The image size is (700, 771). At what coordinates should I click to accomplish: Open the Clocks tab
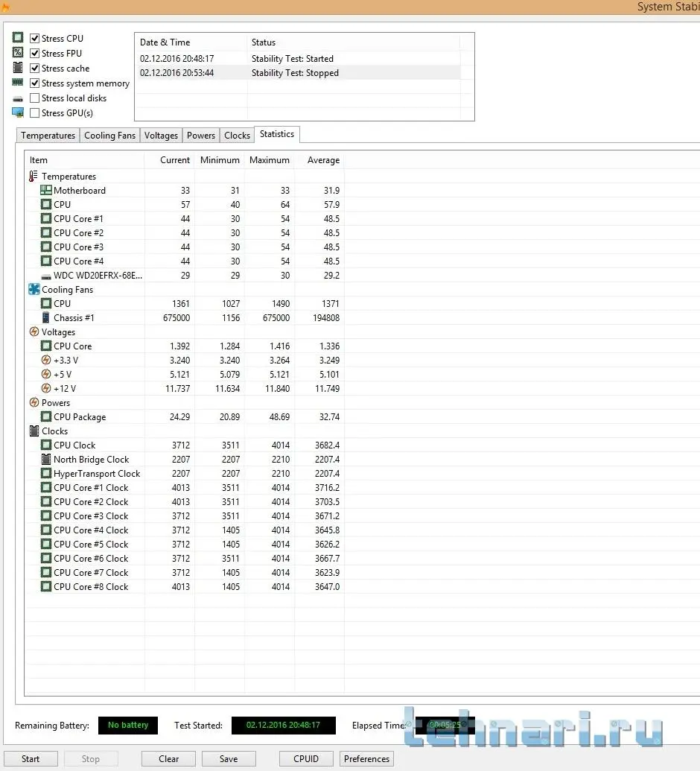point(237,136)
